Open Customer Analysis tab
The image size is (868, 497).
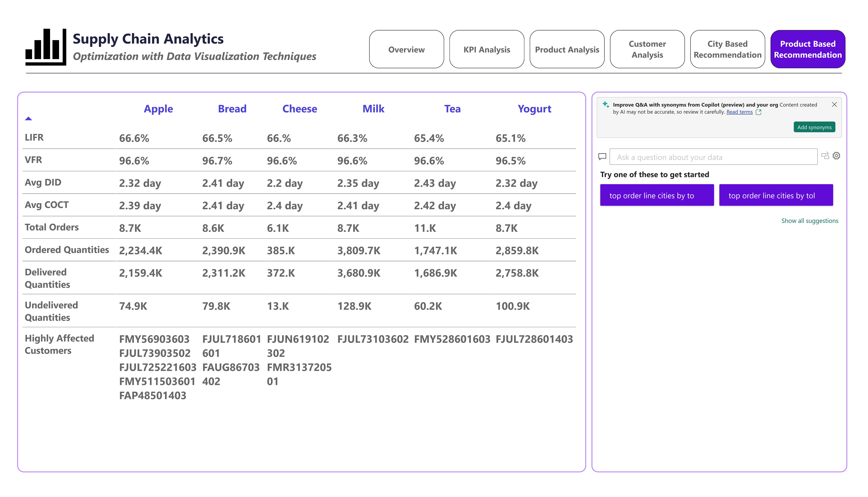[647, 49]
